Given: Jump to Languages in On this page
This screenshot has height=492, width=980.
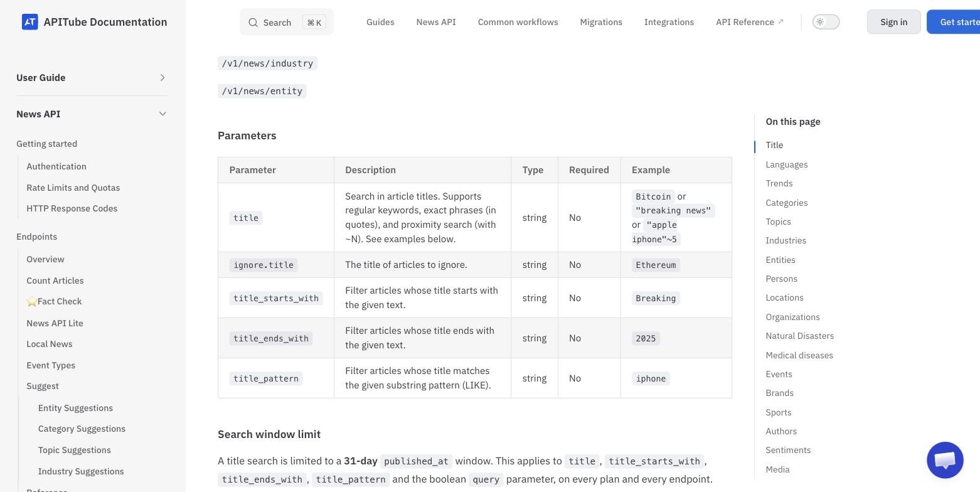Looking at the screenshot, I should coord(787,164).
